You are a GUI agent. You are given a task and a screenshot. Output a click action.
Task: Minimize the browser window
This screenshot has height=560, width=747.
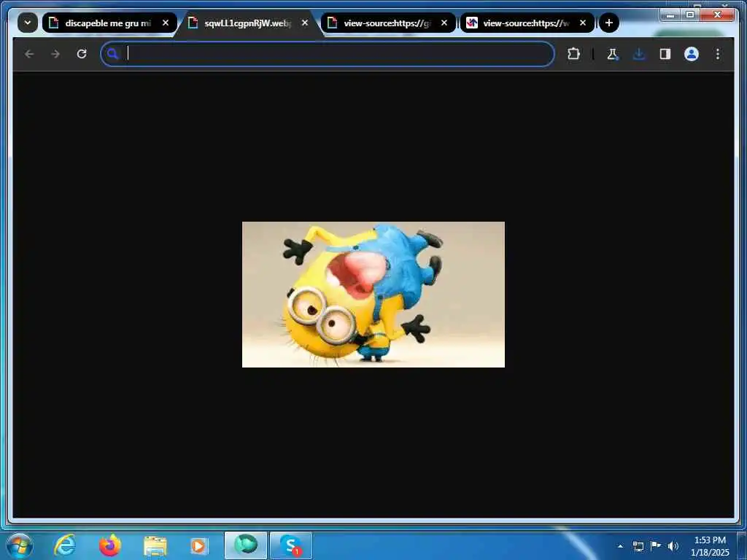pyautogui.click(x=670, y=15)
